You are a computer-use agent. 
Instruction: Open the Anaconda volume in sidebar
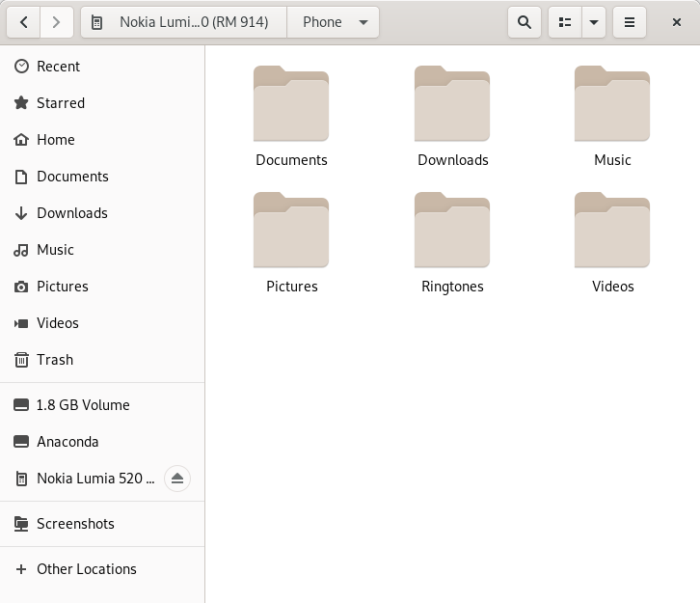click(67, 442)
